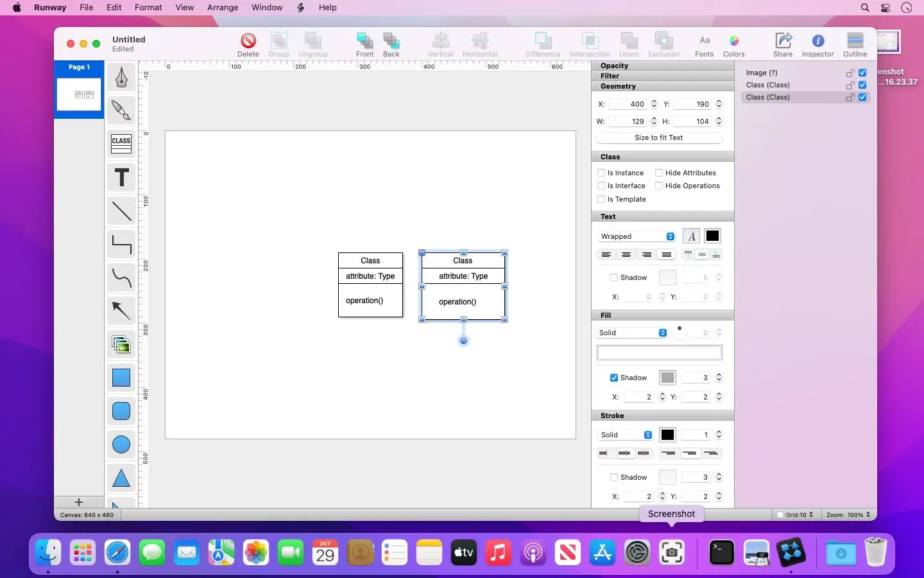Enable the Is Instance checkbox
This screenshot has height=578, width=924.
tap(601, 173)
